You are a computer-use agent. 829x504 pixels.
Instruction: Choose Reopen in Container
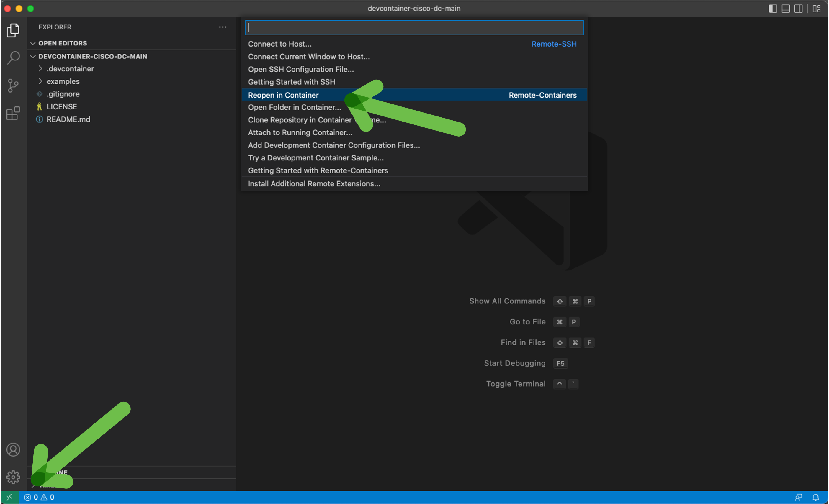tap(414, 95)
